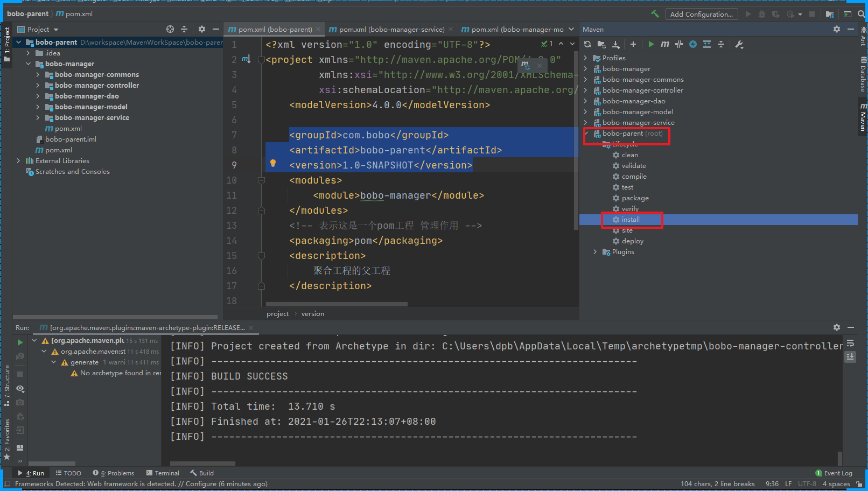Expand the .idea folder
Screen dimensions: 868x491
click(28, 53)
